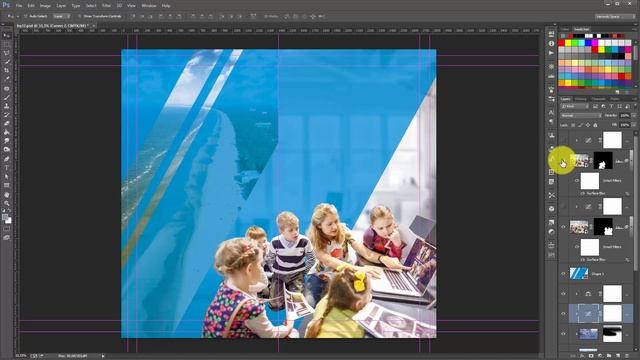Open the blend mode Normal dropdown
Viewport: 640px width, 360px height.
[x=581, y=116]
